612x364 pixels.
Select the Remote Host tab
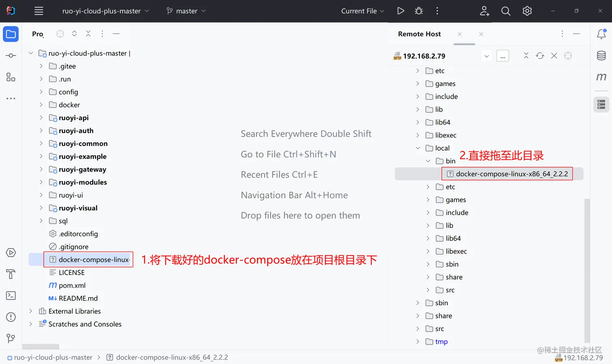point(419,34)
